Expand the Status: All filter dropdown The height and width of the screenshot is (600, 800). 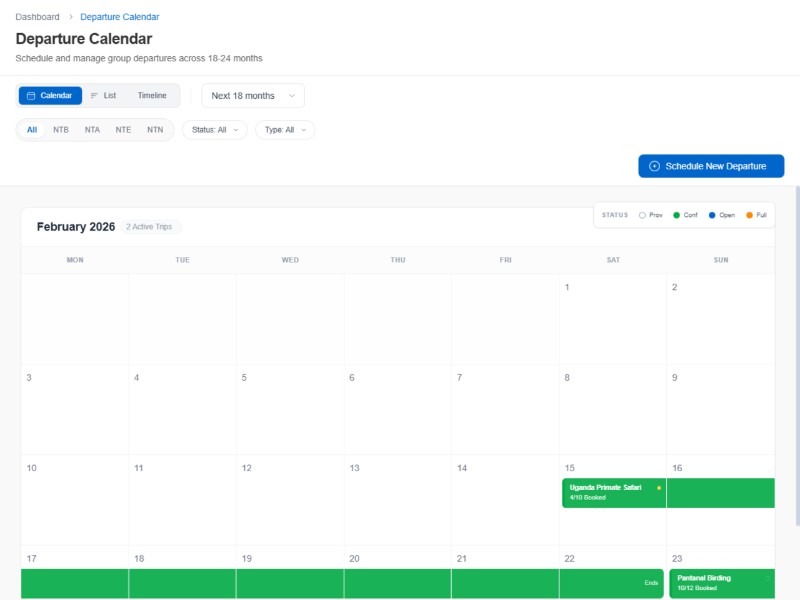[x=214, y=130]
